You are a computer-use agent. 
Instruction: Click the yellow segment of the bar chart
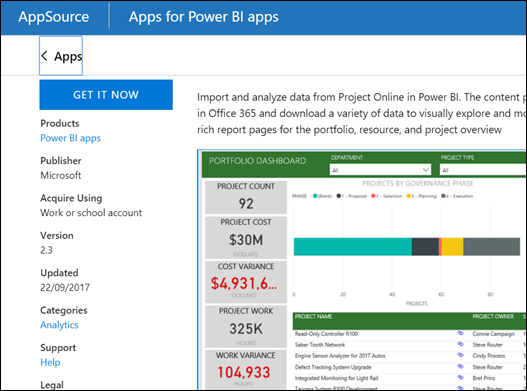452,247
